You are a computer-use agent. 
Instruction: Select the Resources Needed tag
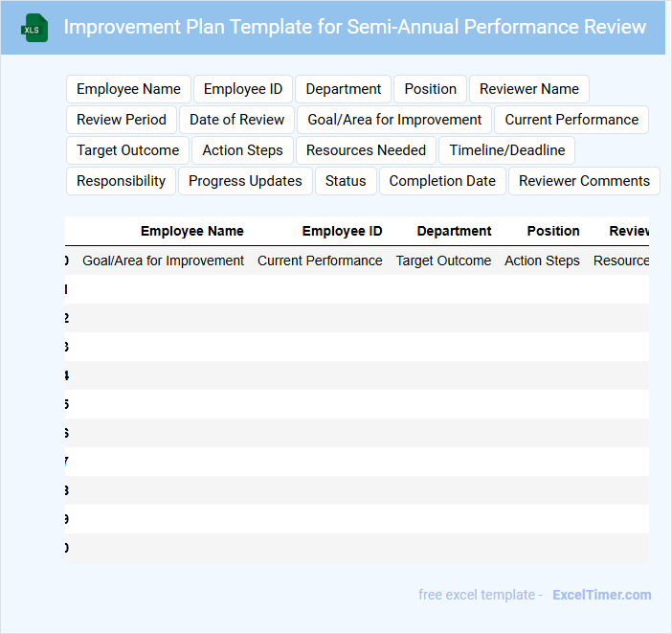coord(366,150)
